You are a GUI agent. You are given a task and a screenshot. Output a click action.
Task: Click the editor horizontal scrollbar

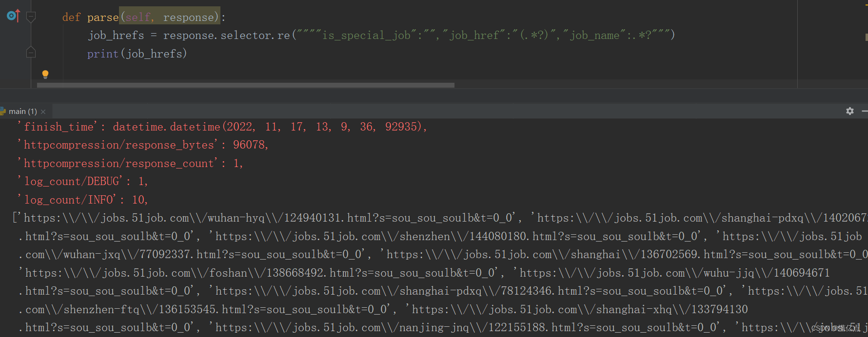point(246,85)
